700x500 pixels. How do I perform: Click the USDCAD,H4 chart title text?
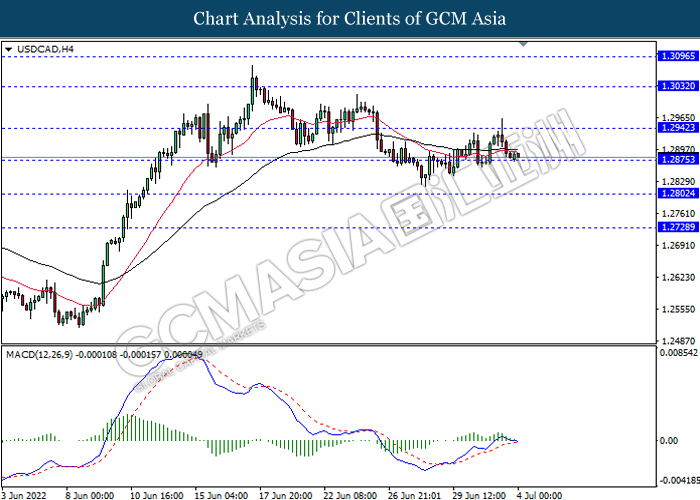click(45, 50)
